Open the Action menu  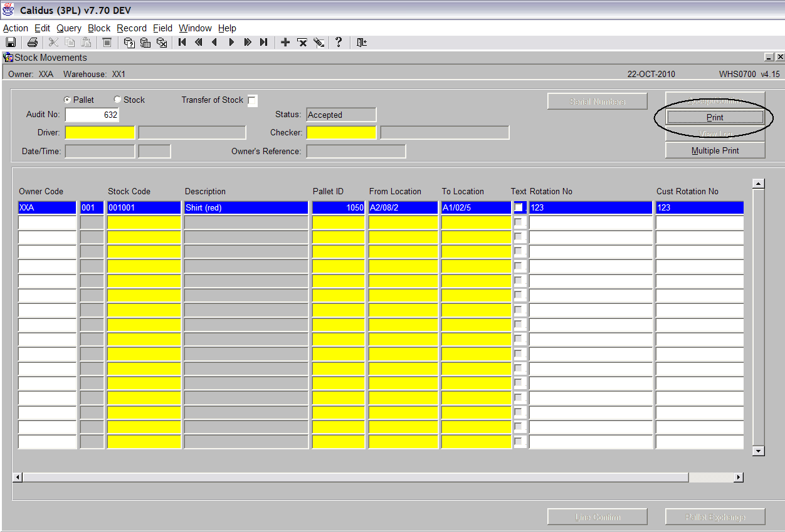click(x=16, y=28)
